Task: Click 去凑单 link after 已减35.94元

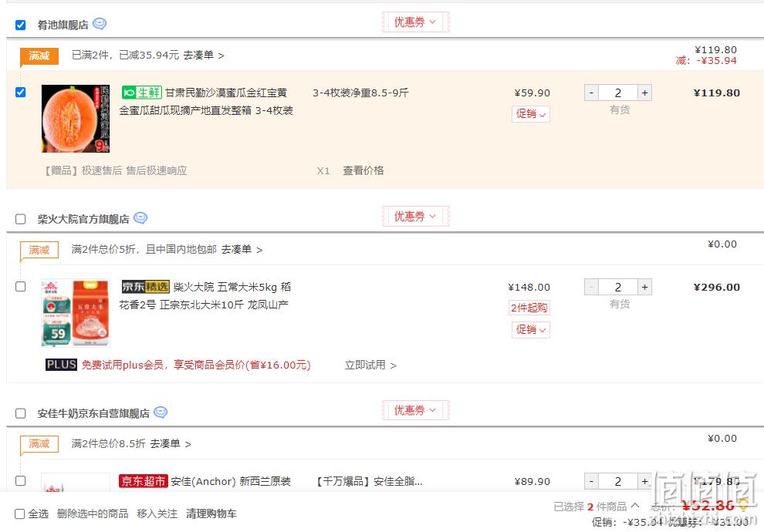Action: [203, 56]
